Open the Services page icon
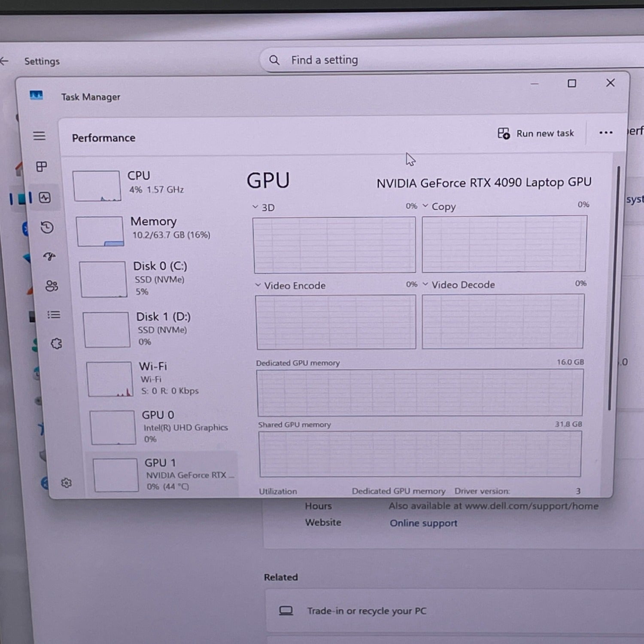This screenshot has width=644, height=644. pos(56,343)
